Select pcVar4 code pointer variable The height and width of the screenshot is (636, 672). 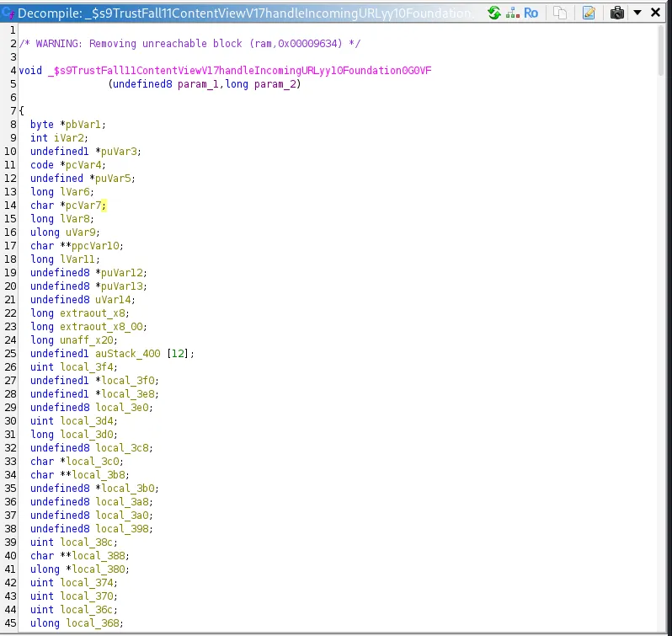83,165
